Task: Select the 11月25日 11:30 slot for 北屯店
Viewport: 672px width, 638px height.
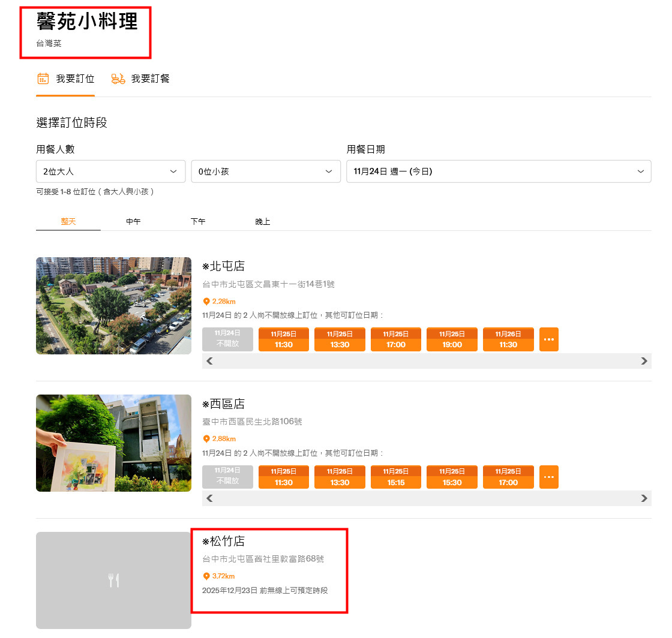Action: click(283, 339)
